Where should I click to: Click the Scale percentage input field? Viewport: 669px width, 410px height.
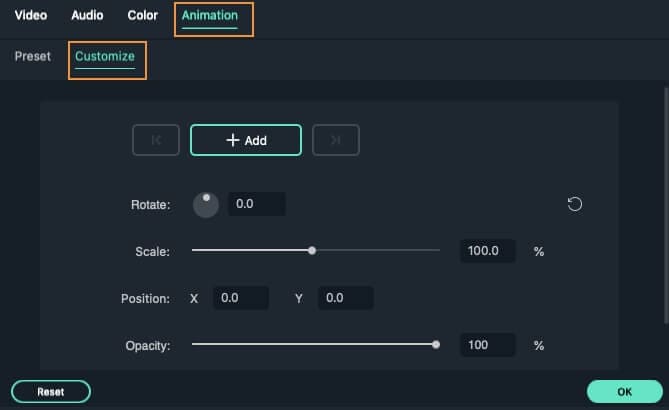tap(488, 251)
